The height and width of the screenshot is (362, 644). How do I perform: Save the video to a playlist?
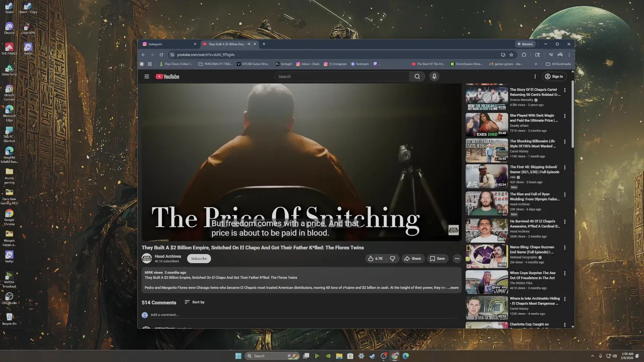pyautogui.click(x=437, y=258)
